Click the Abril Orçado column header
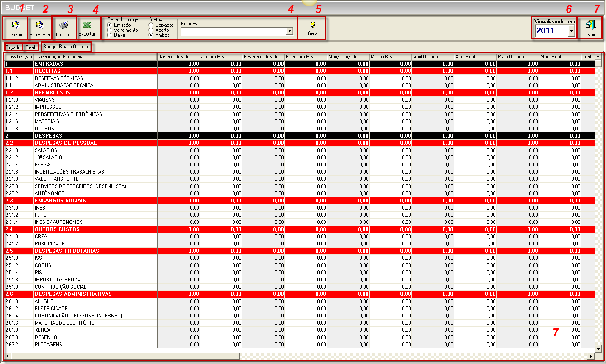This screenshot has height=364, width=606. pyautogui.click(x=433, y=57)
